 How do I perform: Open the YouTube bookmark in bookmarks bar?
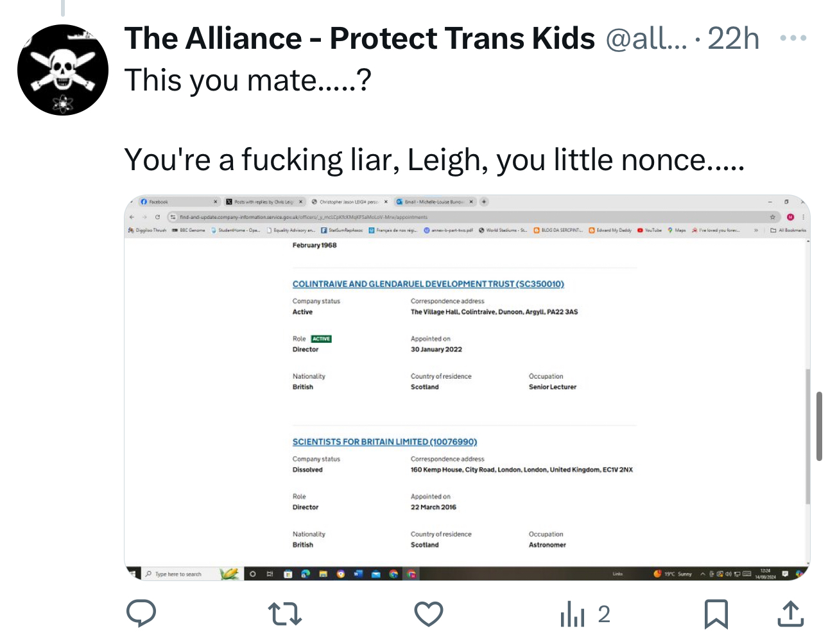652,230
